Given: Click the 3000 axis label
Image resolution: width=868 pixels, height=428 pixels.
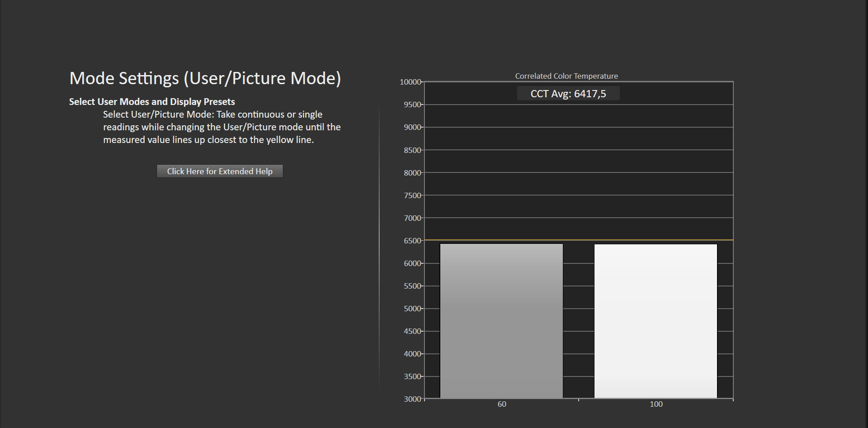Looking at the screenshot, I should coord(412,399).
